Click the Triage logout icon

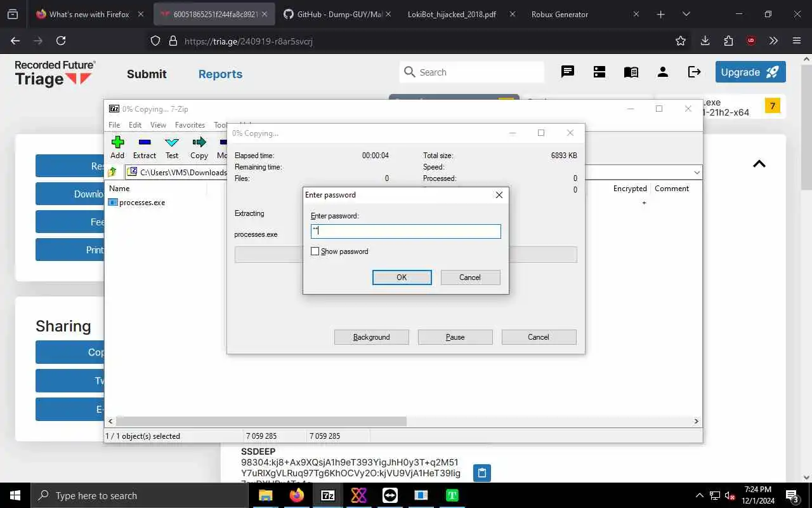pyautogui.click(x=695, y=72)
